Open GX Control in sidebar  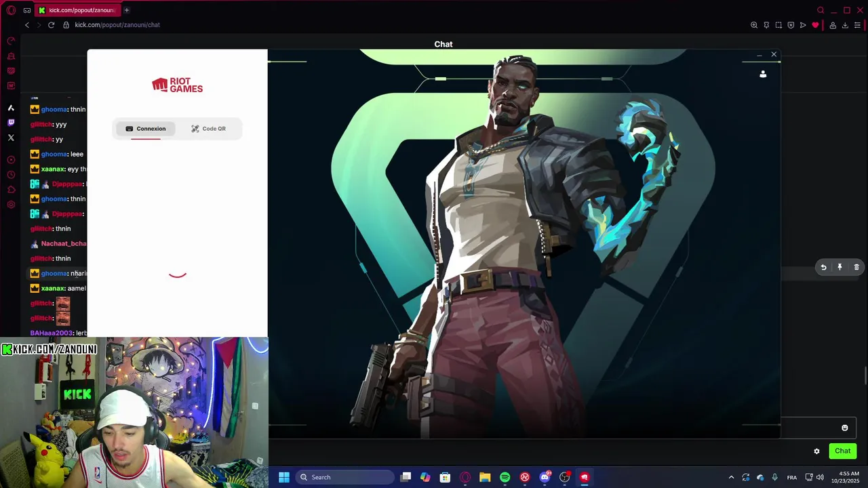(11, 41)
